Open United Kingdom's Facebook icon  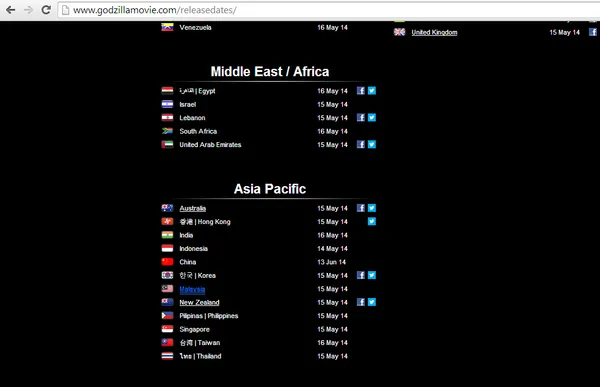tap(593, 32)
